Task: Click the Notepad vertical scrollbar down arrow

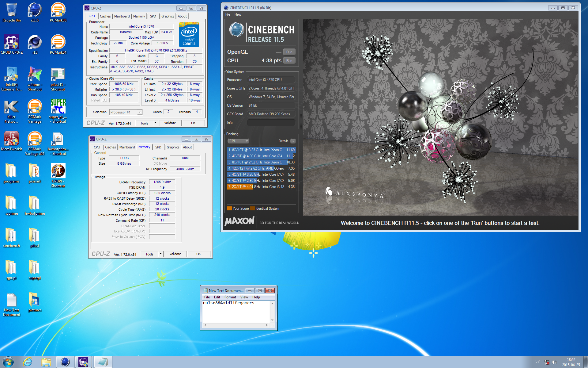Action: click(x=272, y=320)
